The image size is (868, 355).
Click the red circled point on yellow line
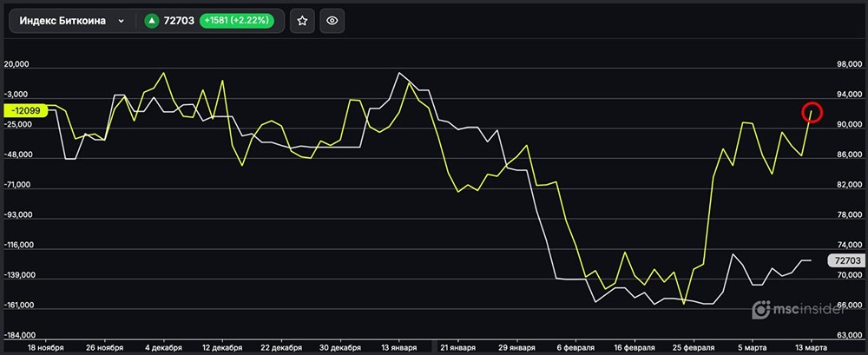(812, 111)
